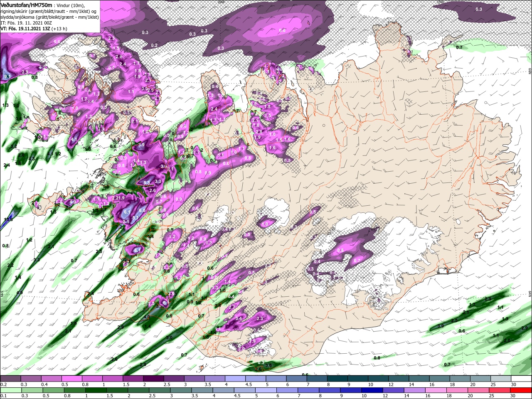Select the bright pink 0.5–0.8 snow legend swatch

[x=71, y=379]
